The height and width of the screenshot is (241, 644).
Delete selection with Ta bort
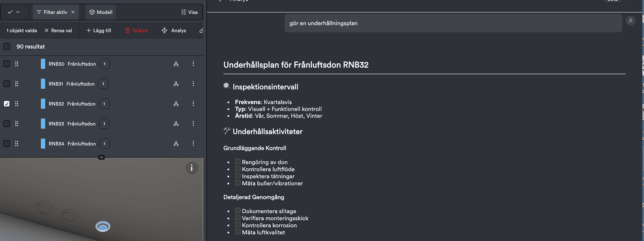click(x=136, y=30)
